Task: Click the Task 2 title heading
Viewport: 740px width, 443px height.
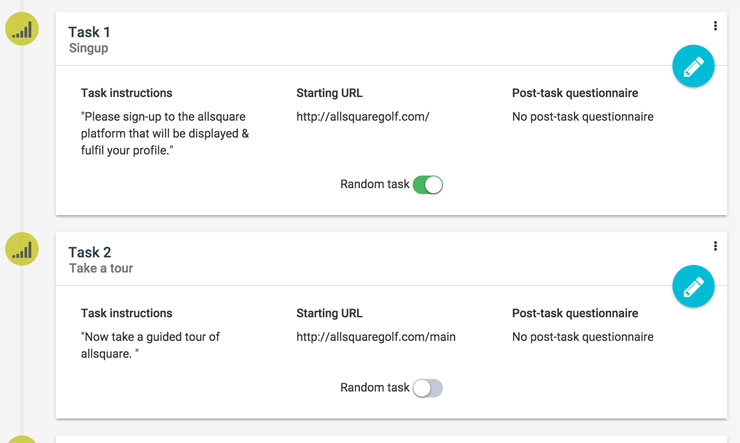Action: pos(90,252)
